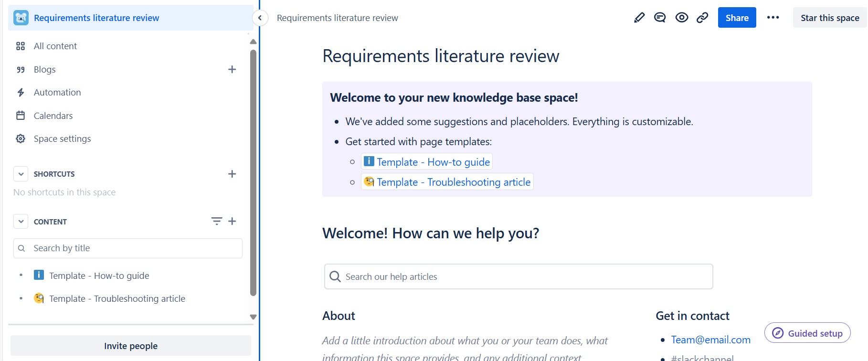The width and height of the screenshot is (868, 361).
Task: Open Blogs in the sidebar
Action: [x=45, y=69]
